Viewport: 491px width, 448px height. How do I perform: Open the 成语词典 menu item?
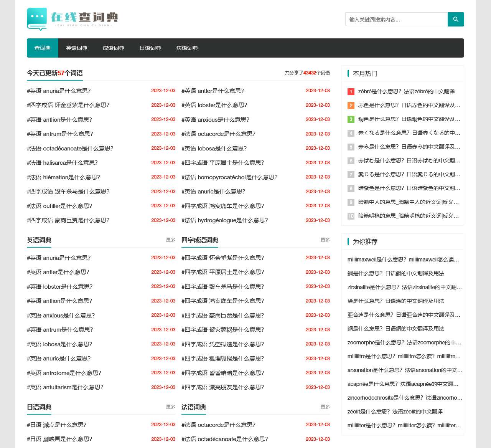pos(114,48)
